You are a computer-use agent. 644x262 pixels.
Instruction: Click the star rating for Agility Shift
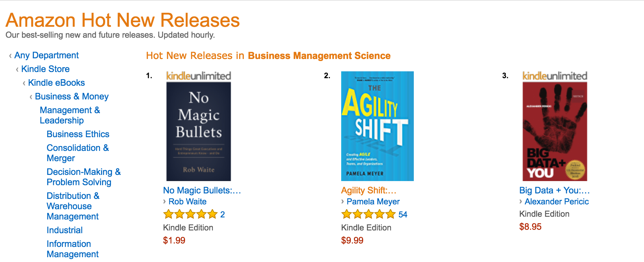pyautogui.click(x=368, y=214)
